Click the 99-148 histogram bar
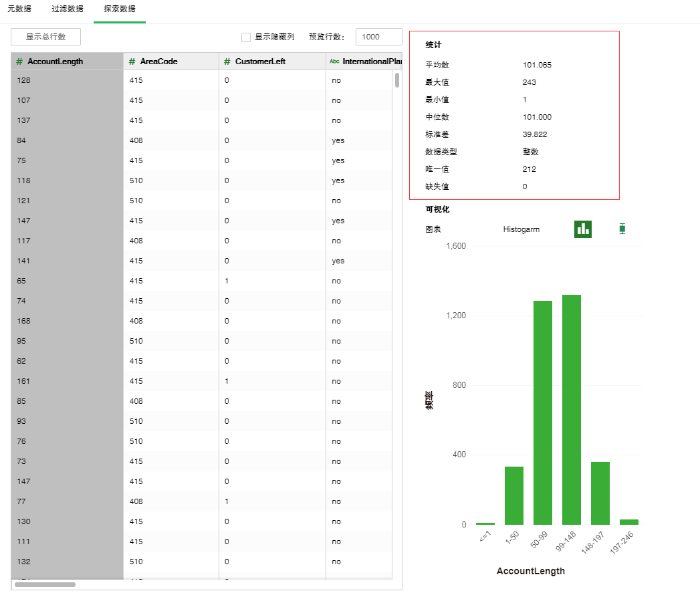Viewport: 700px width, 601px height. tap(572, 409)
